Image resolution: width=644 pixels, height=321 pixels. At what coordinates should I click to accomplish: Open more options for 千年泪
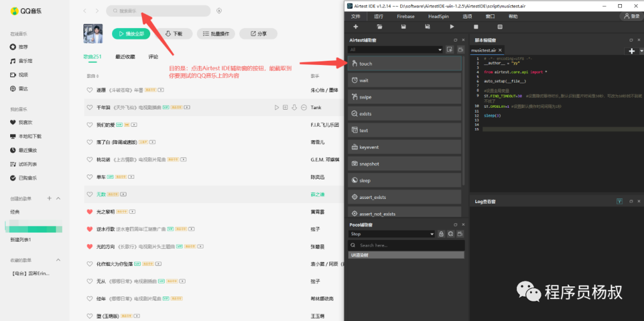point(304,107)
